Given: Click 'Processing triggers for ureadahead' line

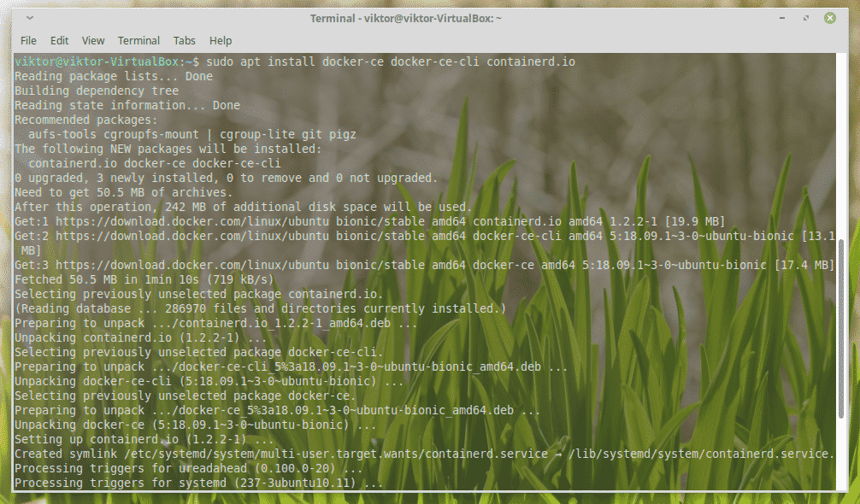Looking at the screenshot, I should pyautogui.click(x=189, y=468).
